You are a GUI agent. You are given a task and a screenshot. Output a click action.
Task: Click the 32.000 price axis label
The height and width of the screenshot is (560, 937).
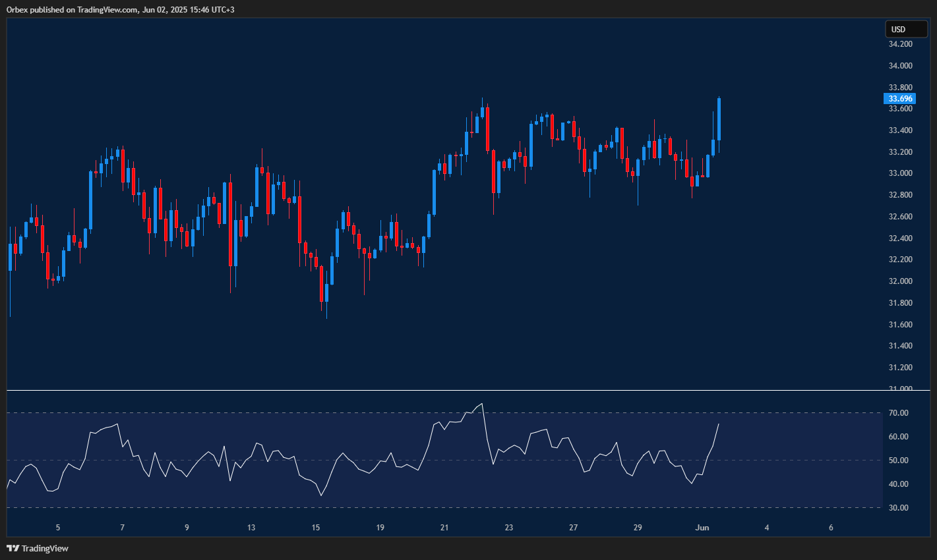pyautogui.click(x=900, y=281)
